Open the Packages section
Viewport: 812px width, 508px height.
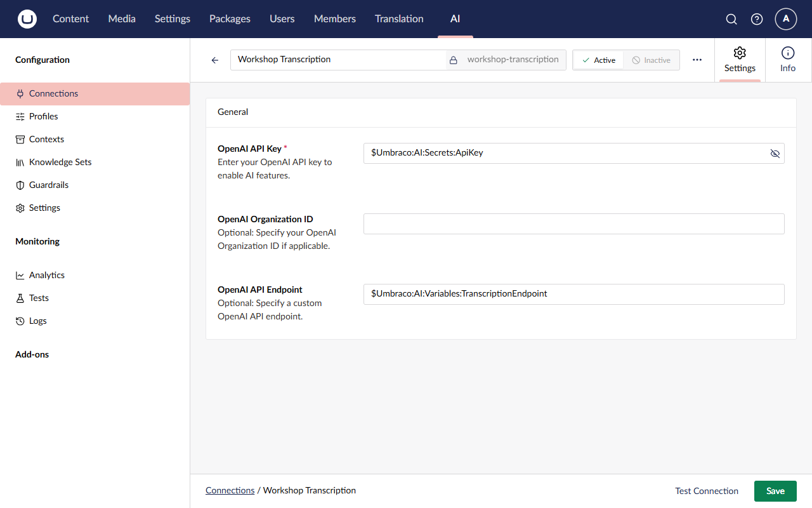pos(230,19)
